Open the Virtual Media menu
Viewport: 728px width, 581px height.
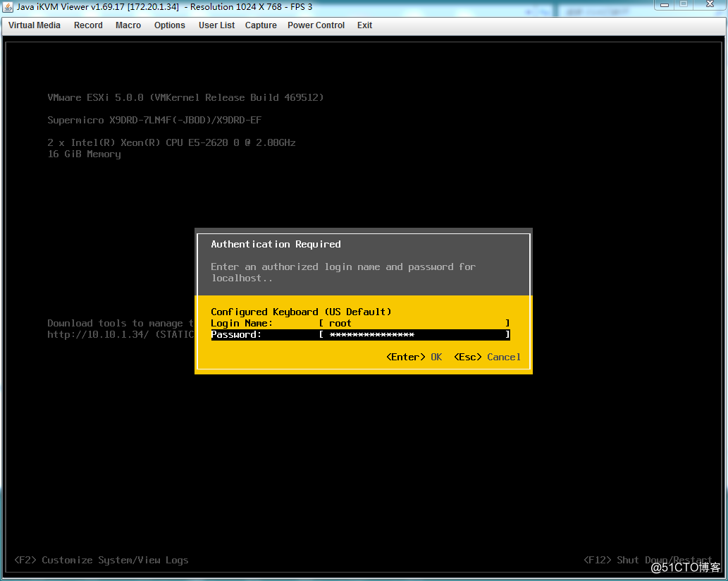[x=35, y=25]
